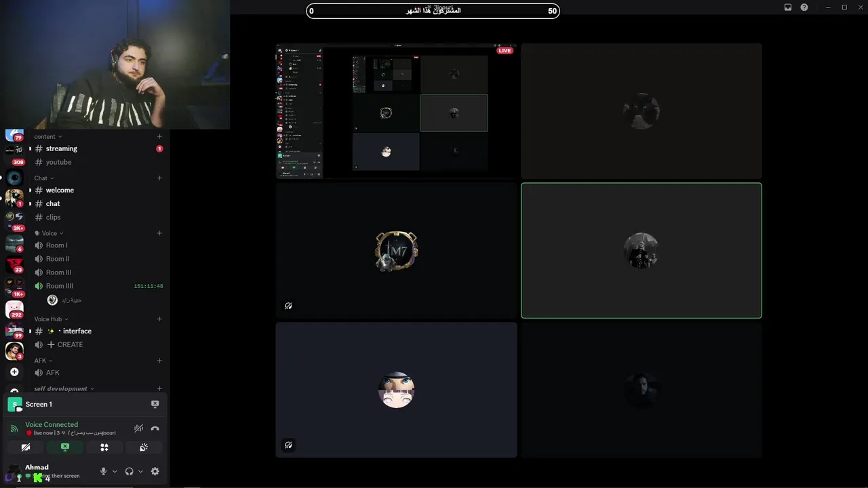The width and height of the screenshot is (868, 488).
Task: Open the youtube text channel
Action: (x=98, y=162)
